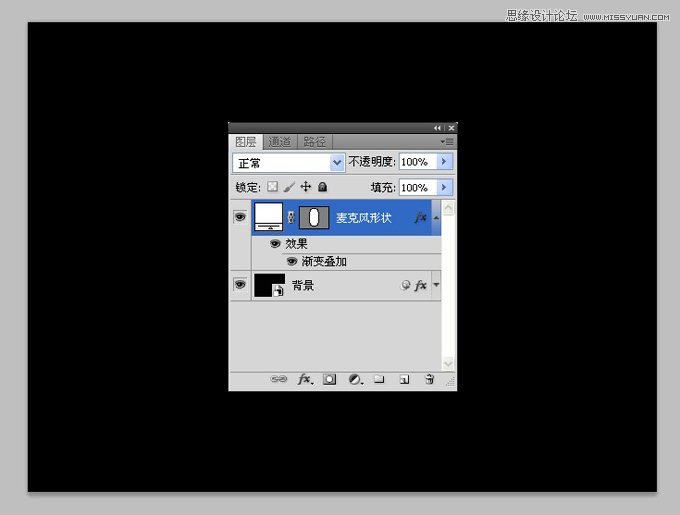
Task: Click the 背景 layer name
Action: click(x=303, y=285)
